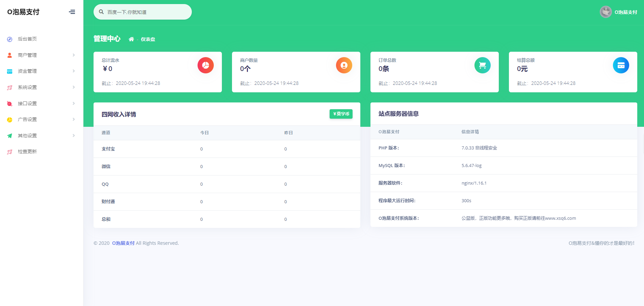644x306 pixels.
Task: Click the 后台首页 compass icon
Action: click(x=10, y=39)
